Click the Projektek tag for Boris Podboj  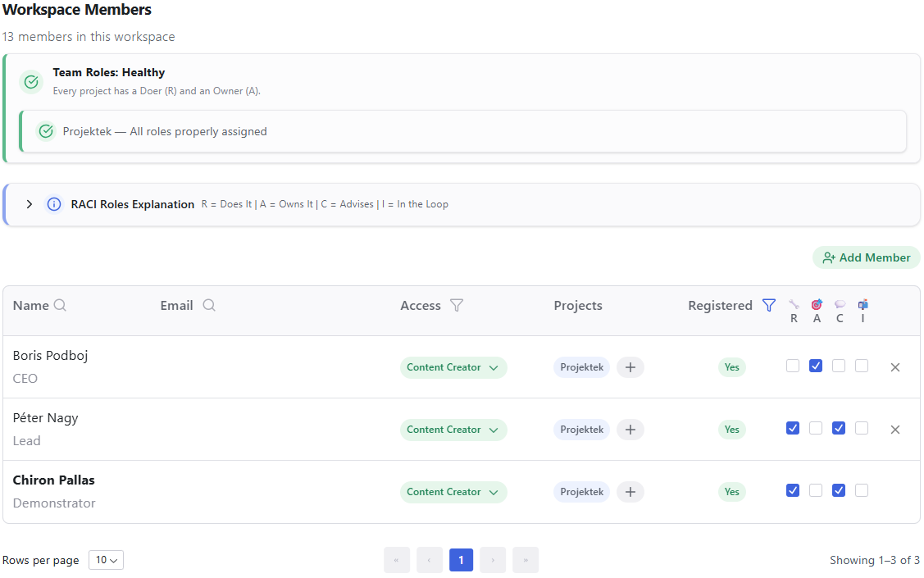click(x=581, y=367)
